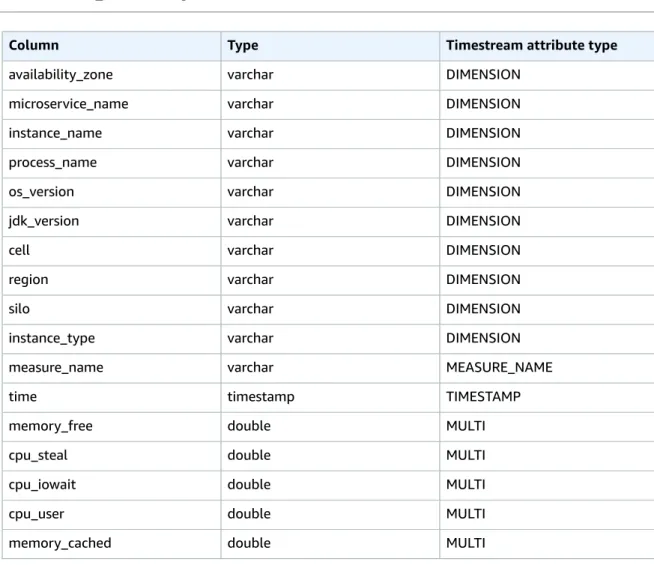The height and width of the screenshot is (565, 654).
Task: Select the 'process_name' cell
Action: point(112,163)
